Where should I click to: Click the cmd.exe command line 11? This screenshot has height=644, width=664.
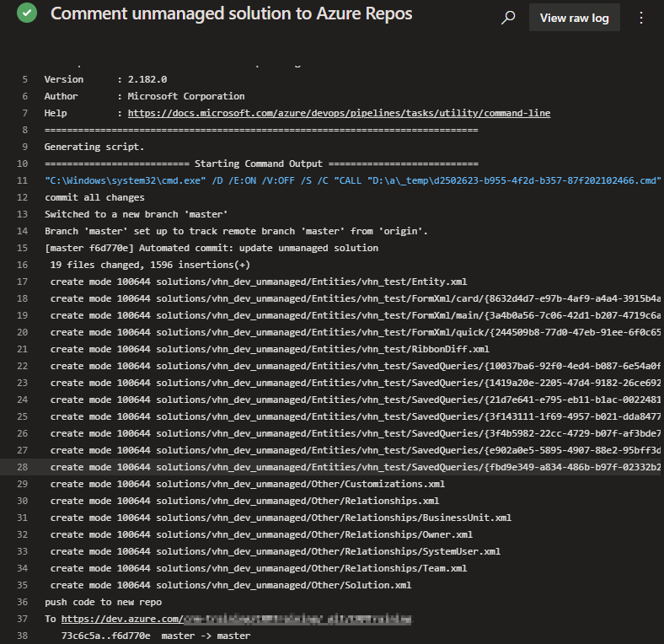[x=352, y=181]
